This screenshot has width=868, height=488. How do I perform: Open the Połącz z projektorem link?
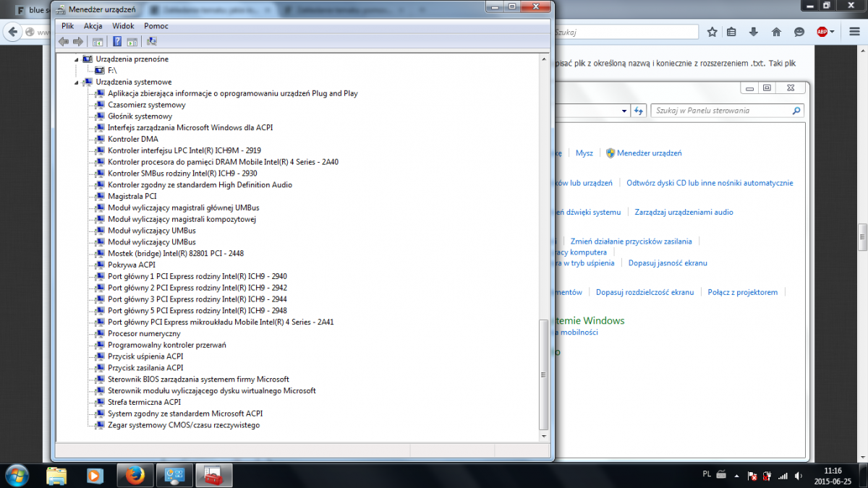(x=743, y=292)
